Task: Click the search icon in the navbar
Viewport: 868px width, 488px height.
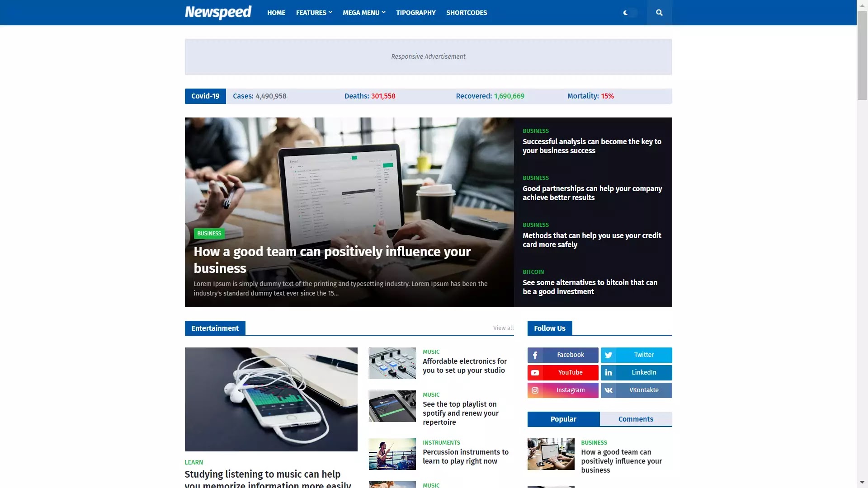Action: [x=659, y=13]
